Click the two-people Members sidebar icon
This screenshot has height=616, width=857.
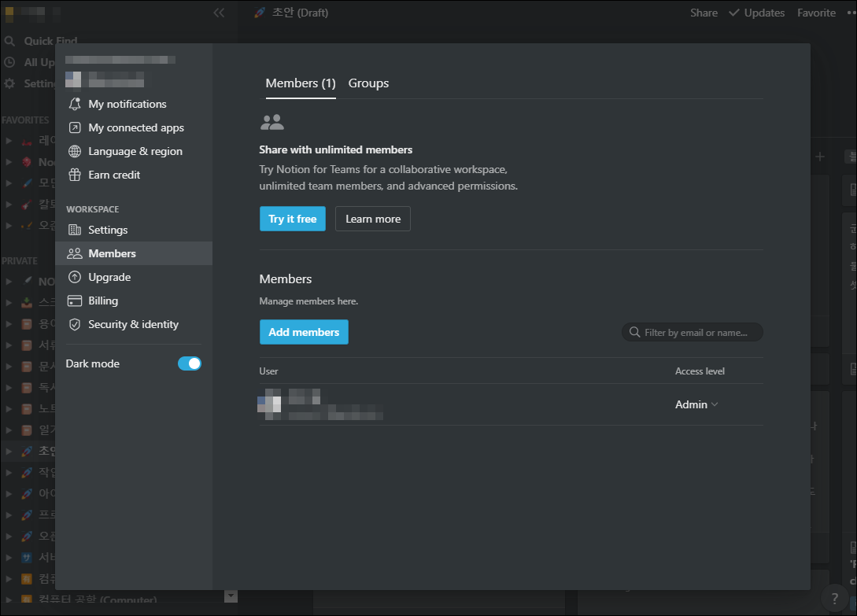tap(74, 253)
